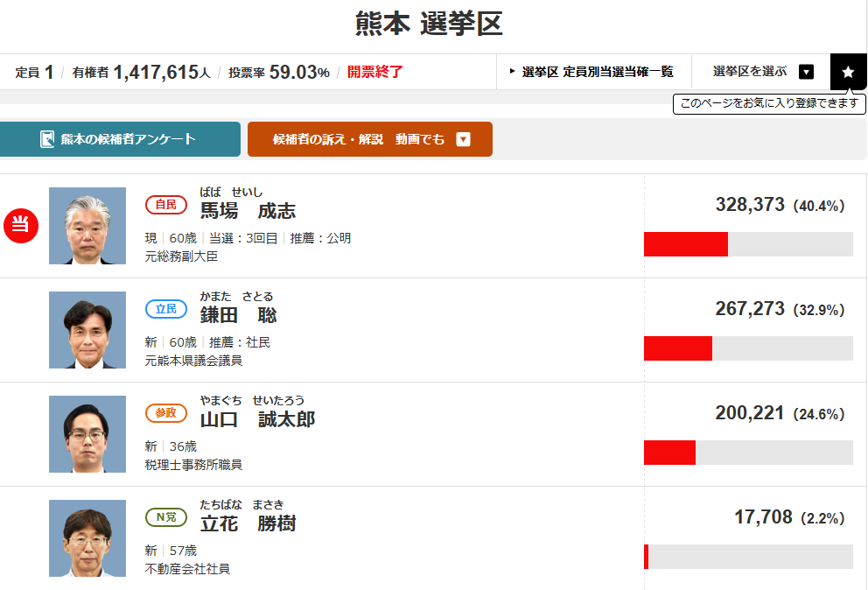Click the 馬場 成志 candidate name
This screenshot has height=590, width=868.
pos(248,211)
